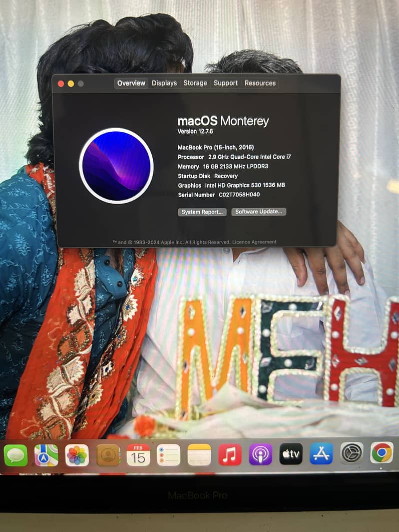Click the Version 12.7.6 text
The height and width of the screenshot is (532, 399).
tap(195, 131)
